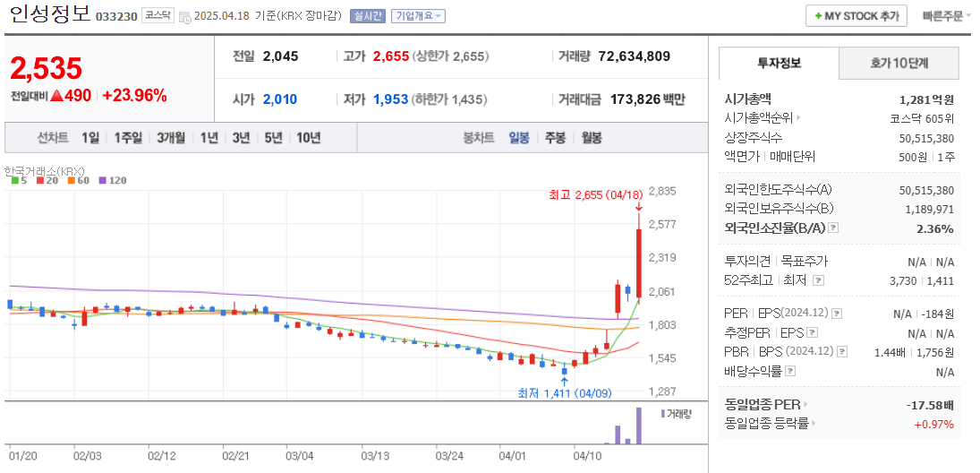Click the clock icon beside the date
Screen dimensions: 980x473
(185, 17)
